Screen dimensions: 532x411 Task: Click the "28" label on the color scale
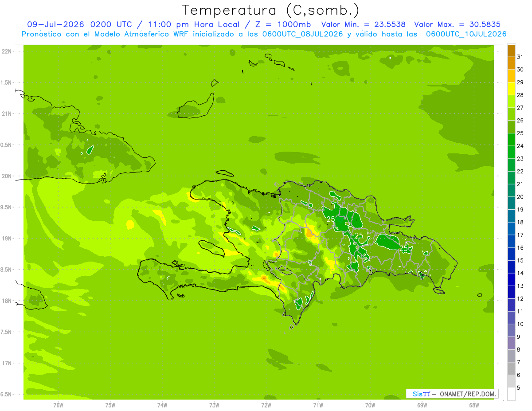click(520, 95)
